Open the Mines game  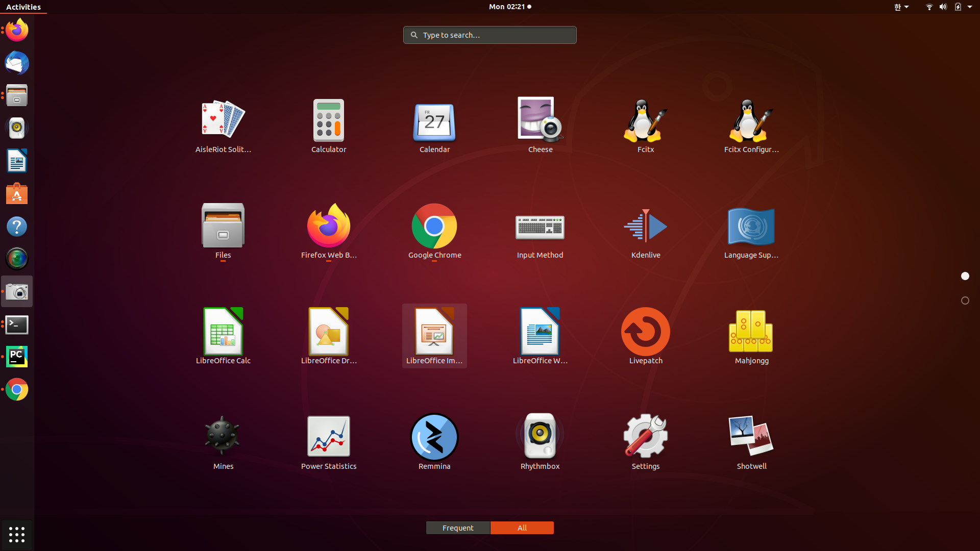click(223, 441)
